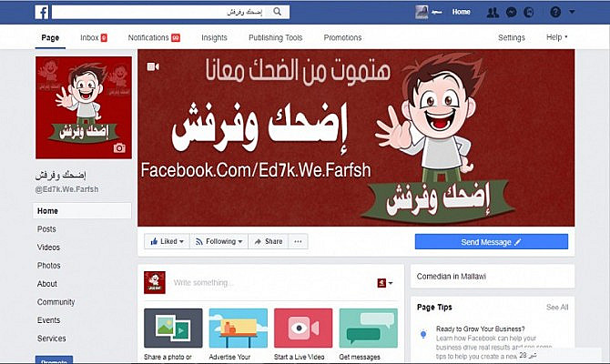Click the camera icon on profile picture
The image size is (610, 364).
[119, 147]
